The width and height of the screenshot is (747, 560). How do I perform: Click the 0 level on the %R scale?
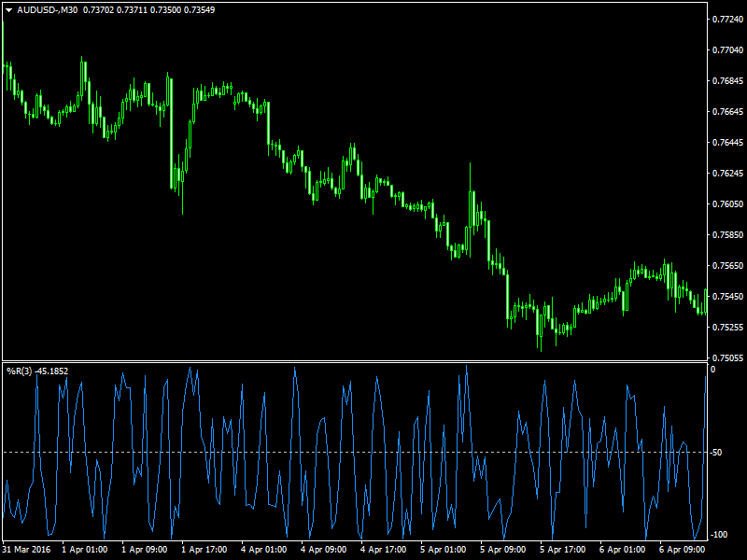point(713,370)
